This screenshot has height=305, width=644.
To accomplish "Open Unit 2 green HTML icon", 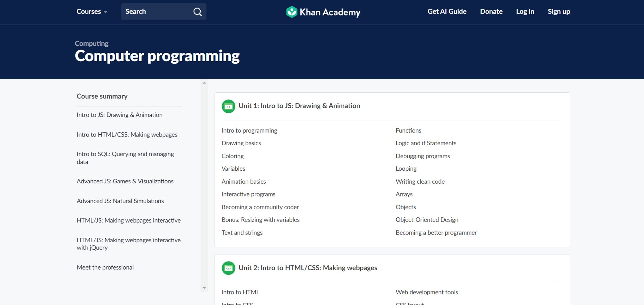I will [x=228, y=268].
